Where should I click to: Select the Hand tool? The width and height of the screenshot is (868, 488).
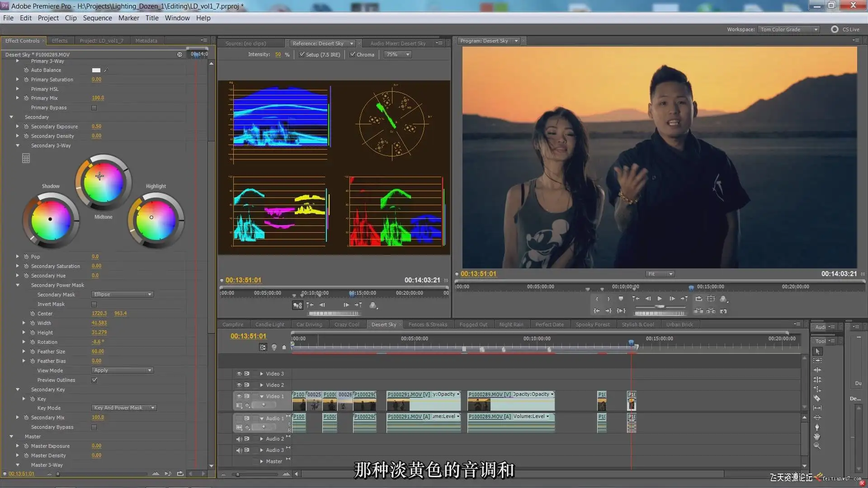point(817,436)
